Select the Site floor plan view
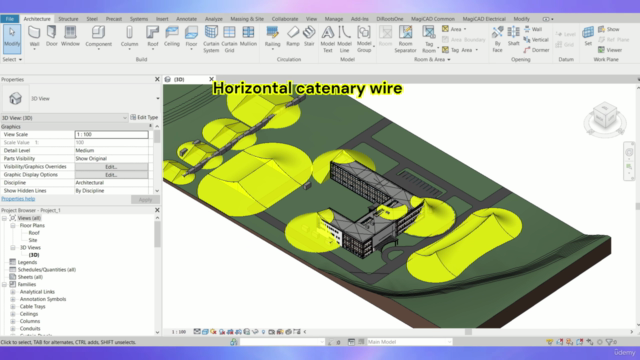This screenshot has height=360, width=640. click(33, 240)
